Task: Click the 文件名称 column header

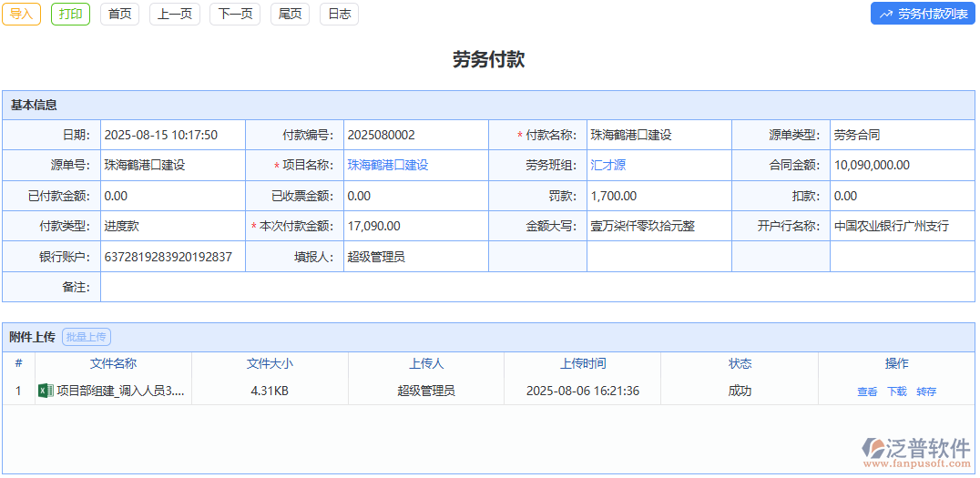Action: tap(113, 363)
